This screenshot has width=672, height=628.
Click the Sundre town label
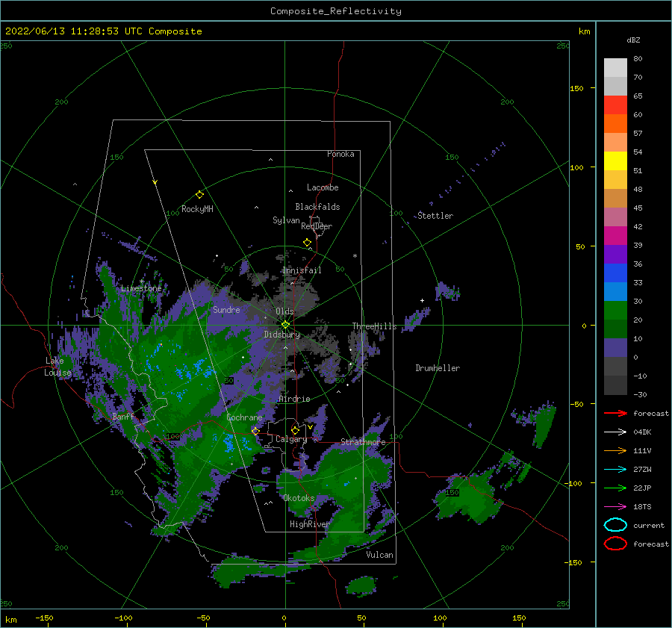226,309
